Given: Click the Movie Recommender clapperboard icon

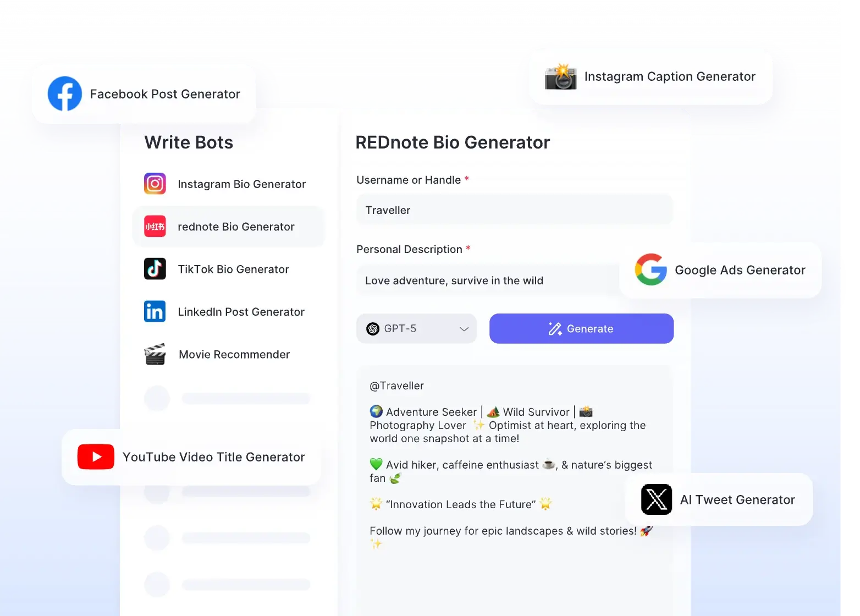Looking at the screenshot, I should 155,354.
